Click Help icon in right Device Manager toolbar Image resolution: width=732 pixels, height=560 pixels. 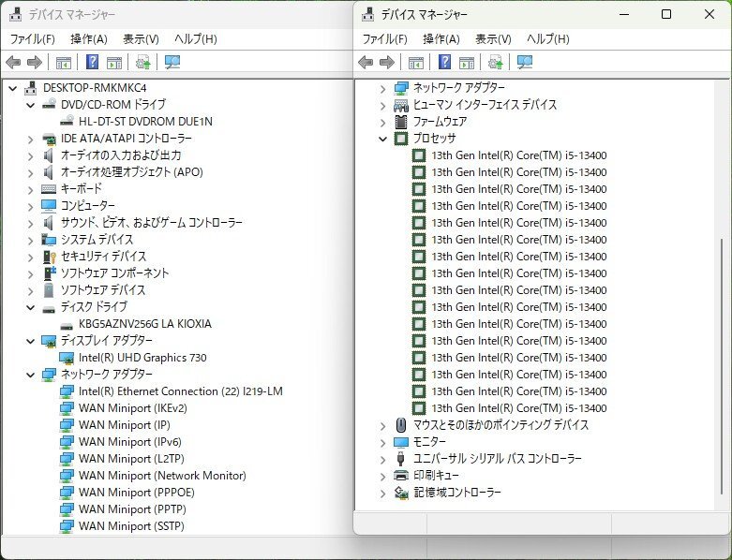coord(445,62)
